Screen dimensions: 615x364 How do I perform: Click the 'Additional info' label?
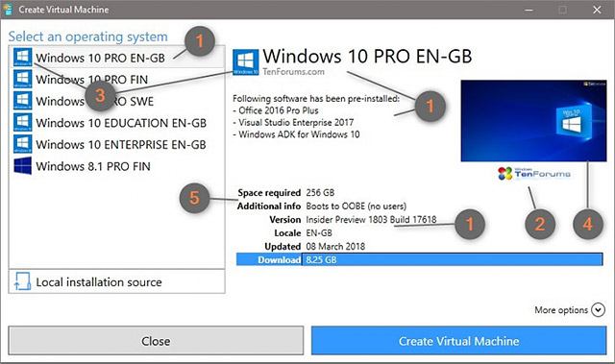coord(269,206)
